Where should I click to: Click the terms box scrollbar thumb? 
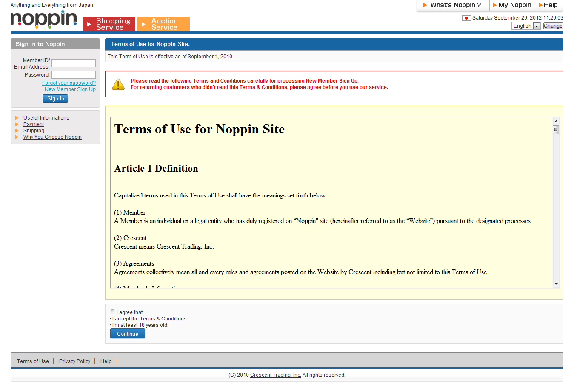tap(556, 129)
